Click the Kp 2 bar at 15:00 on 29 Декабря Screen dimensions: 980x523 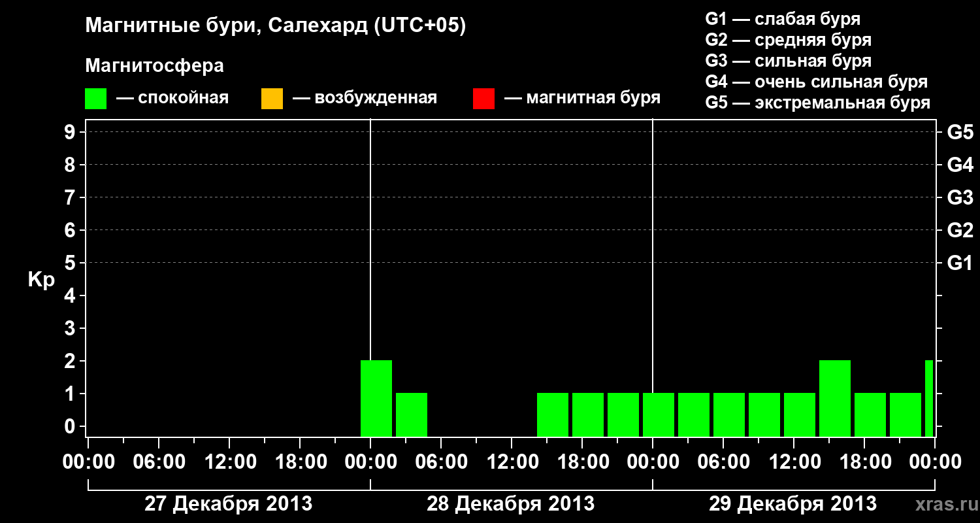click(x=835, y=398)
